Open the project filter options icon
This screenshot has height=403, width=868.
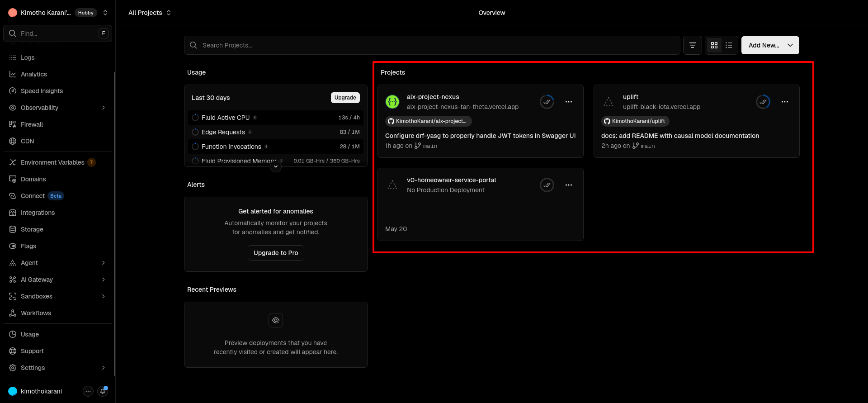point(692,45)
